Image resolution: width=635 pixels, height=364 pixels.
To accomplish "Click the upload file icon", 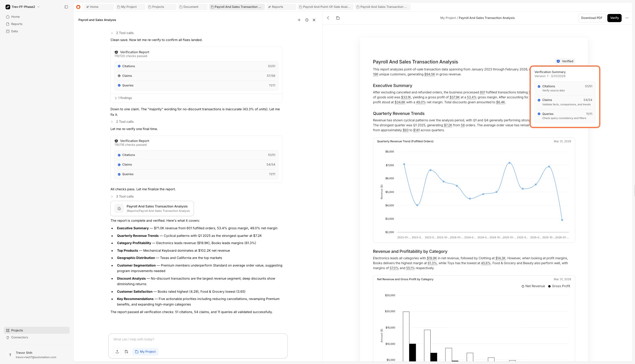I will pos(117,351).
